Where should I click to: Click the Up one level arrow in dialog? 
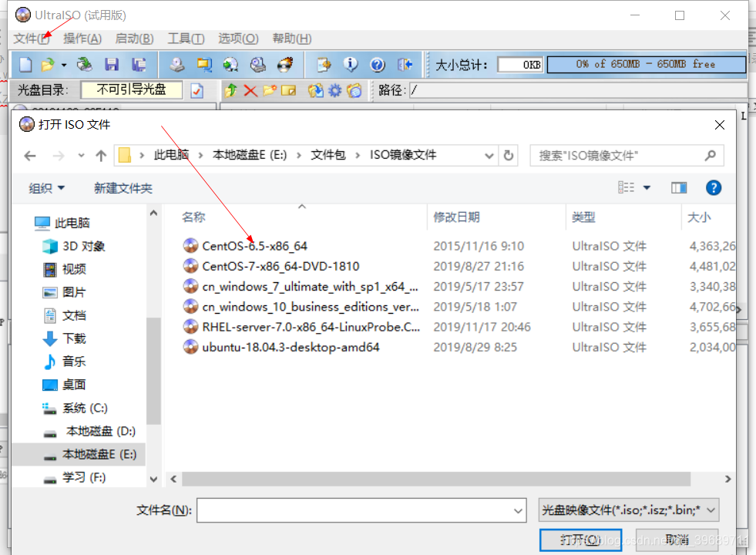[x=101, y=156]
